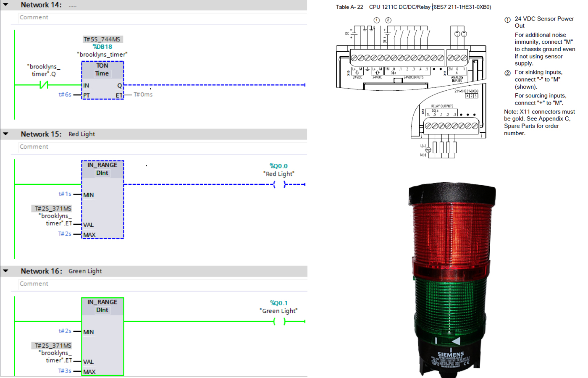Viewport: 588px width, 378px height.
Task: Select the normally closed brooklyns_timer.Q contact
Action: tap(44, 85)
